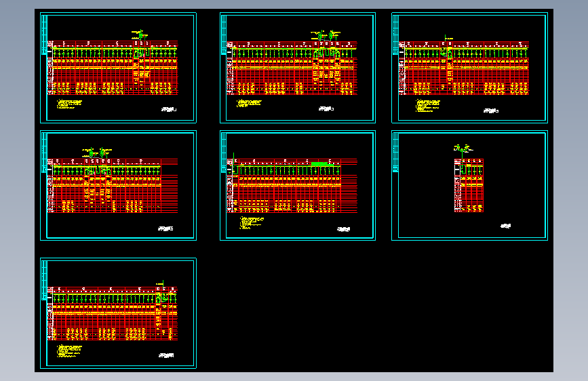Click the yellow notes block in the bottom sheet
This screenshot has width=588, height=381.
69,351
